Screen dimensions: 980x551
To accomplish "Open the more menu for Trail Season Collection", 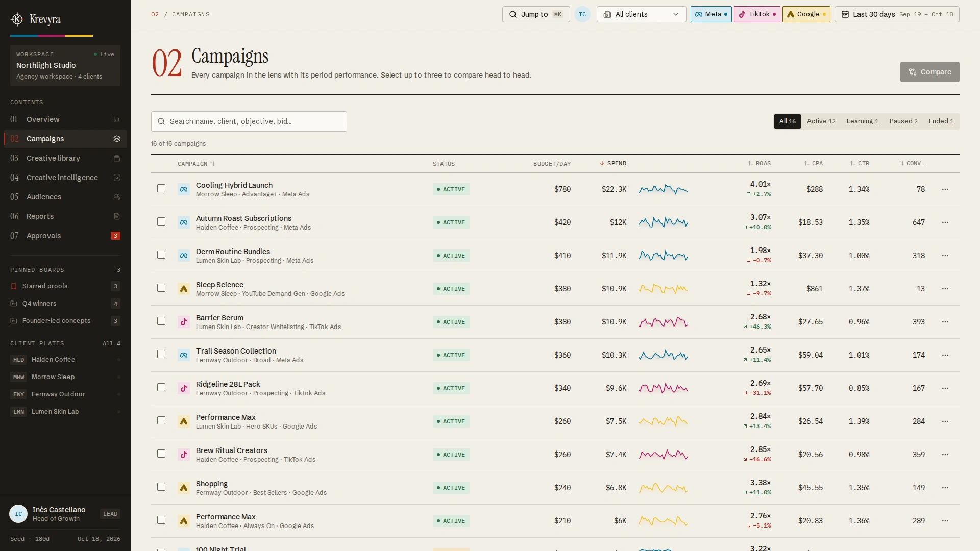I will 945,355.
